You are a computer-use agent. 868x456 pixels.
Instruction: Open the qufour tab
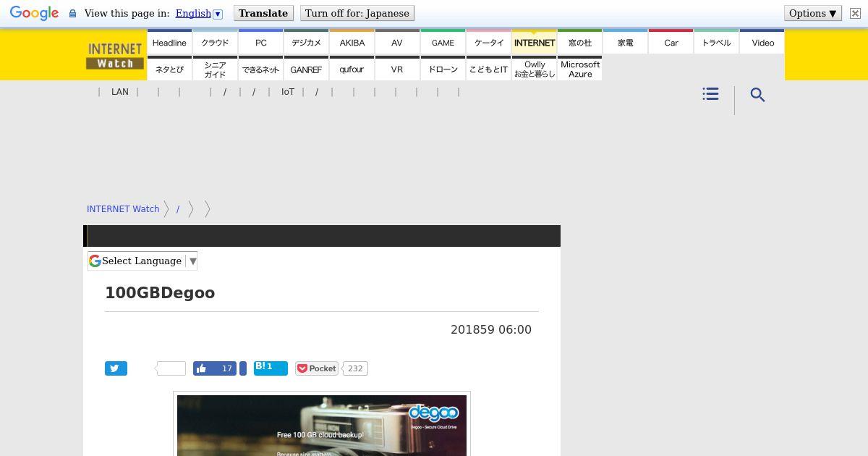point(352,69)
